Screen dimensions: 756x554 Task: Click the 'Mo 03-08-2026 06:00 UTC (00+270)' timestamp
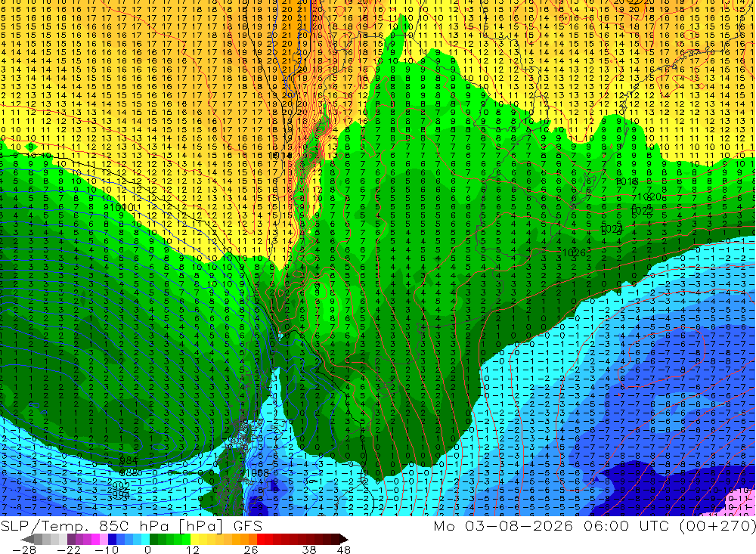tap(594, 526)
